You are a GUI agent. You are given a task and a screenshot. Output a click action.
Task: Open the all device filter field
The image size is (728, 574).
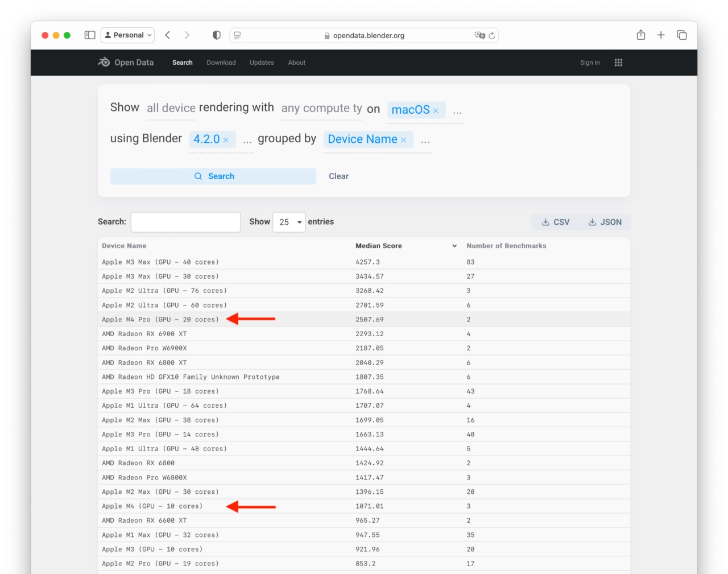point(171,108)
